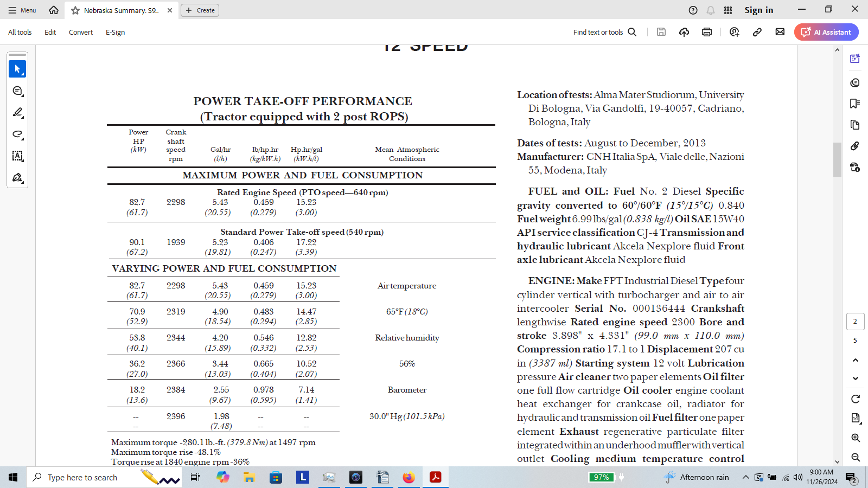The width and height of the screenshot is (868, 488).
Task: Zoom out of the document
Action: pyautogui.click(x=856, y=457)
